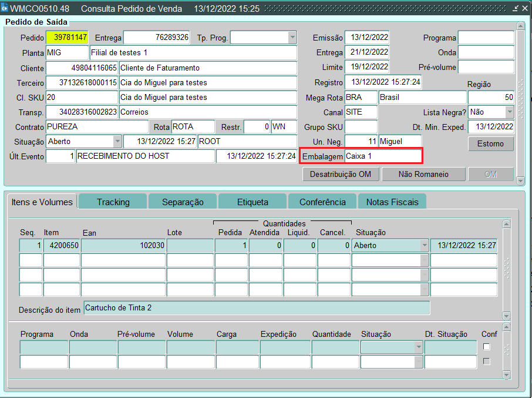Viewport: 532px width, 398px height.
Task: Open Situação dropdown in second volume row
Action: point(419,362)
